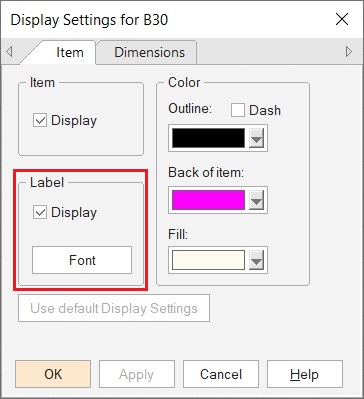The width and height of the screenshot is (364, 399).
Task: Click the Apply button
Action: [137, 374]
